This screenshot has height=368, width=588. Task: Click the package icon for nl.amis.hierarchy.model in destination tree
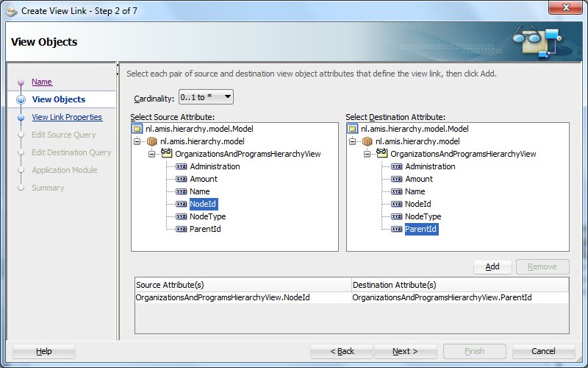pyautogui.click(x=367, y=141)
